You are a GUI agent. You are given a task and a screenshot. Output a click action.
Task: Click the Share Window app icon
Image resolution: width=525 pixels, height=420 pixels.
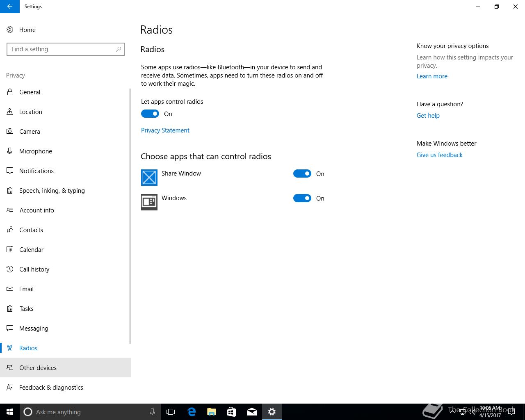[x=149, y=178]
